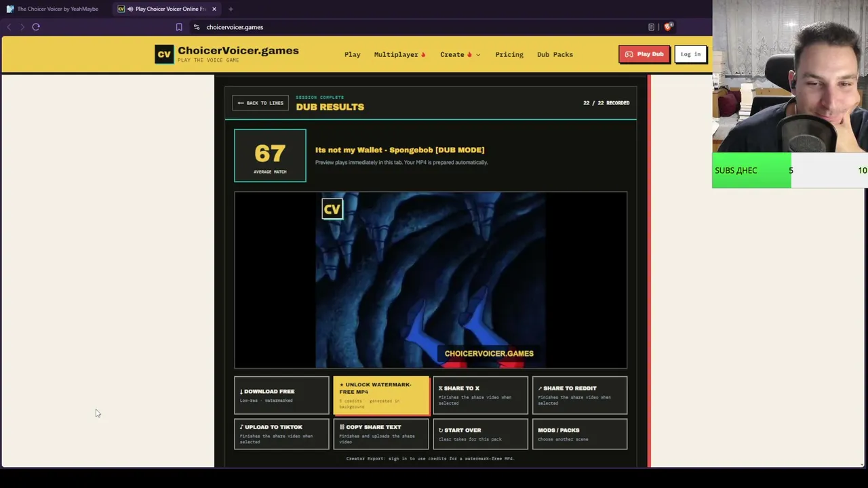Open the Multiplayer nav link
Viewport: 868px width, 488px height.
point(400,54)
